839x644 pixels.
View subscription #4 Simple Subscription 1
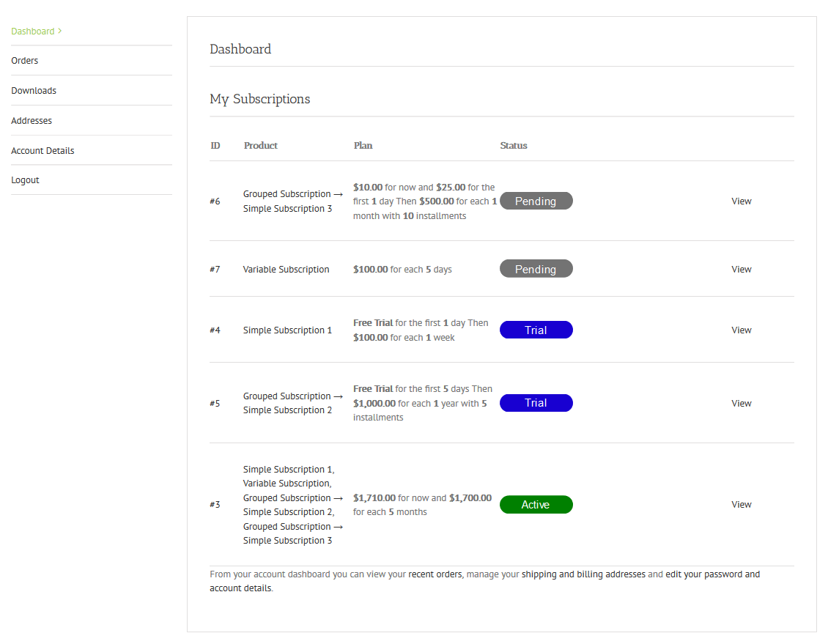741,330
